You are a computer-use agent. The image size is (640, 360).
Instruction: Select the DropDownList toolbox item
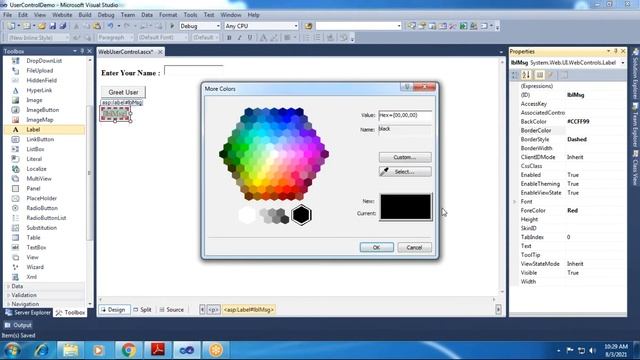44,61
